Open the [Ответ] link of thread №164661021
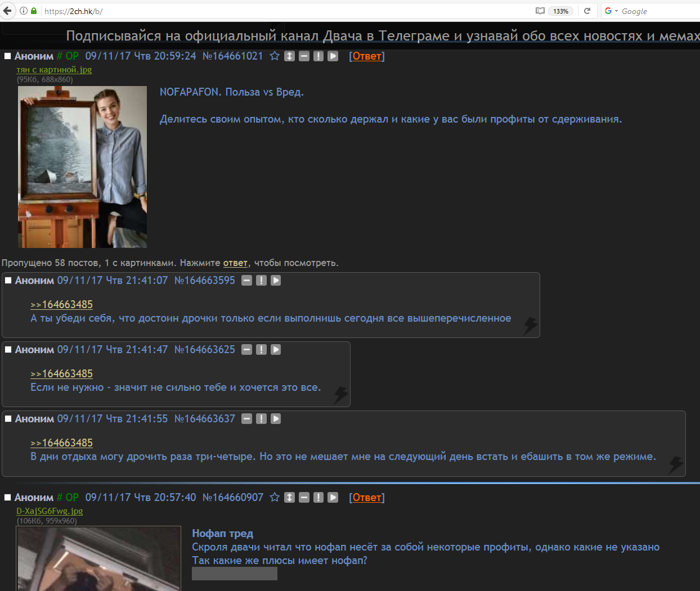Image resolution: width=700 pixels, height=591 pixels. [x=367, y=56]
